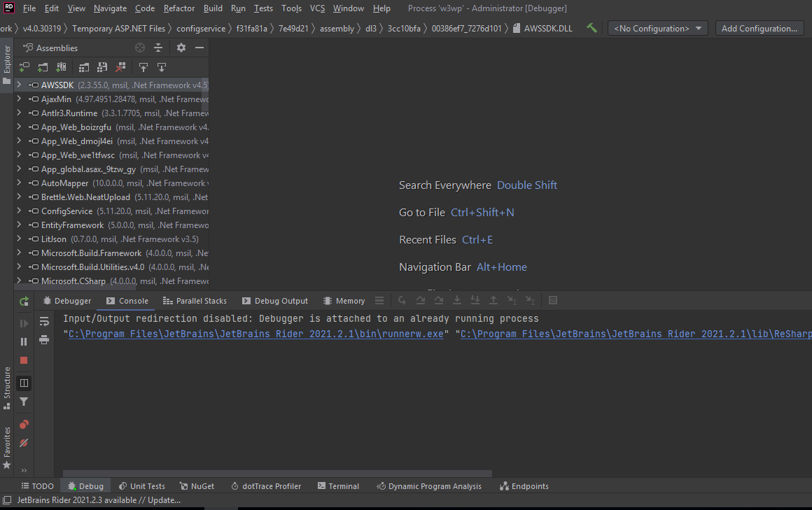The image size is (812, 510).
Task: Click the collapse all icon in Assemblies
Action: [158, 48]
